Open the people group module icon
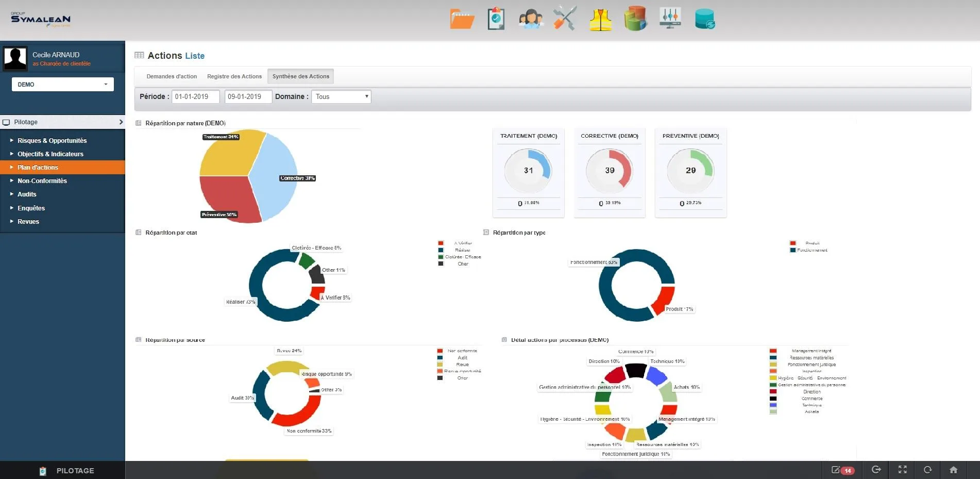Image resolution: width=980 pixels, height=479 pixels. click(531, 19)
